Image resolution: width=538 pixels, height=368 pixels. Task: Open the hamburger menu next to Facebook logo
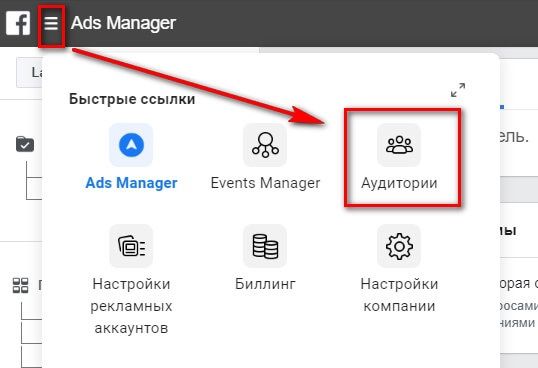[x=51, y=23]
